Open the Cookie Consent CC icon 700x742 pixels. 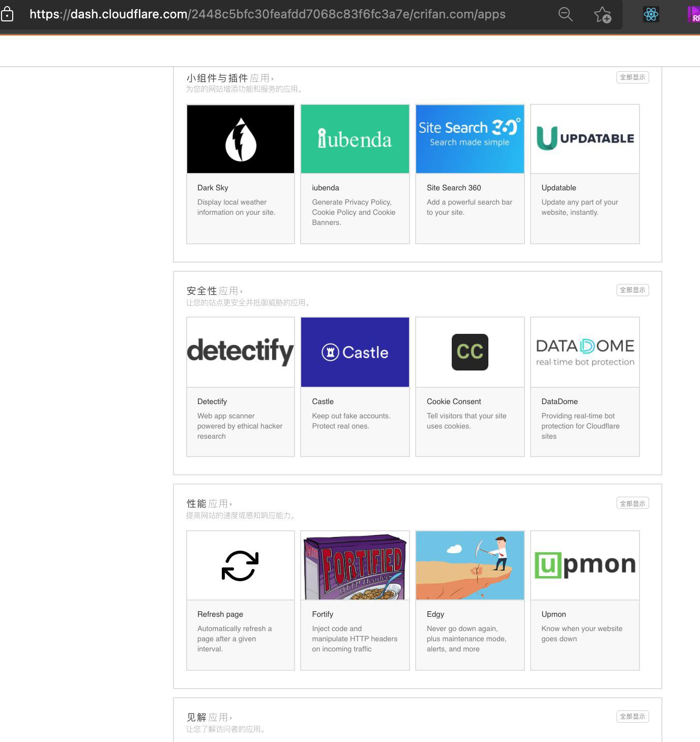click(x=470, y=352)
